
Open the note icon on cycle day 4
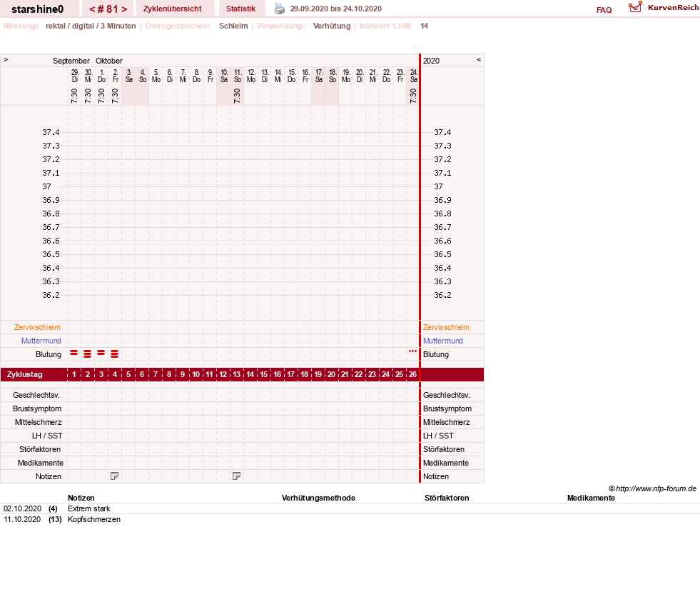[x=114, y=476]
